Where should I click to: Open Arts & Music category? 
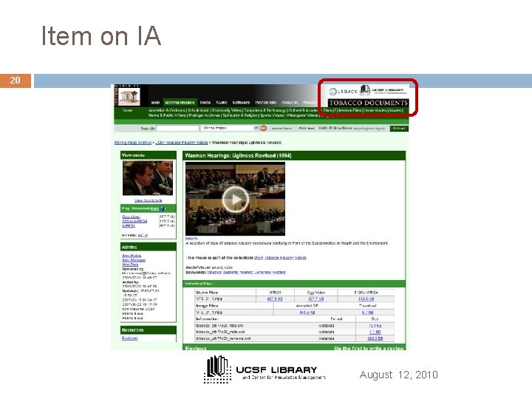(x=199, y=111)
